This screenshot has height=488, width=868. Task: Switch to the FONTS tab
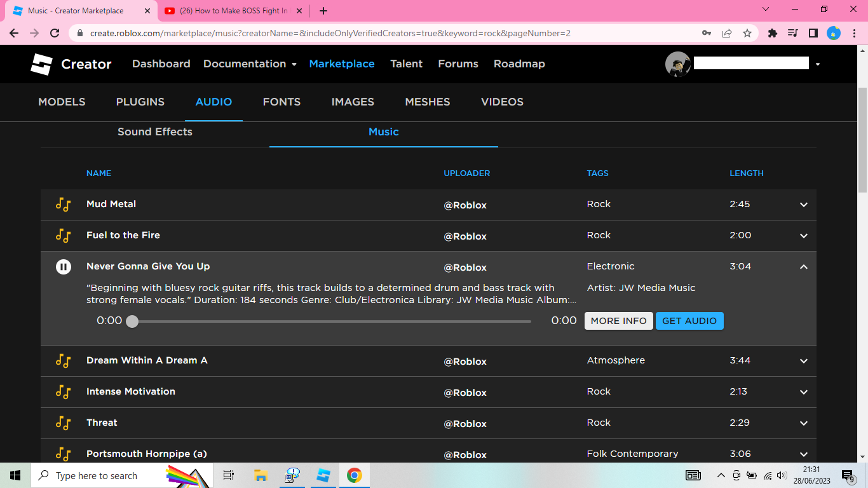pyautogui.click(x=281, y=102)
